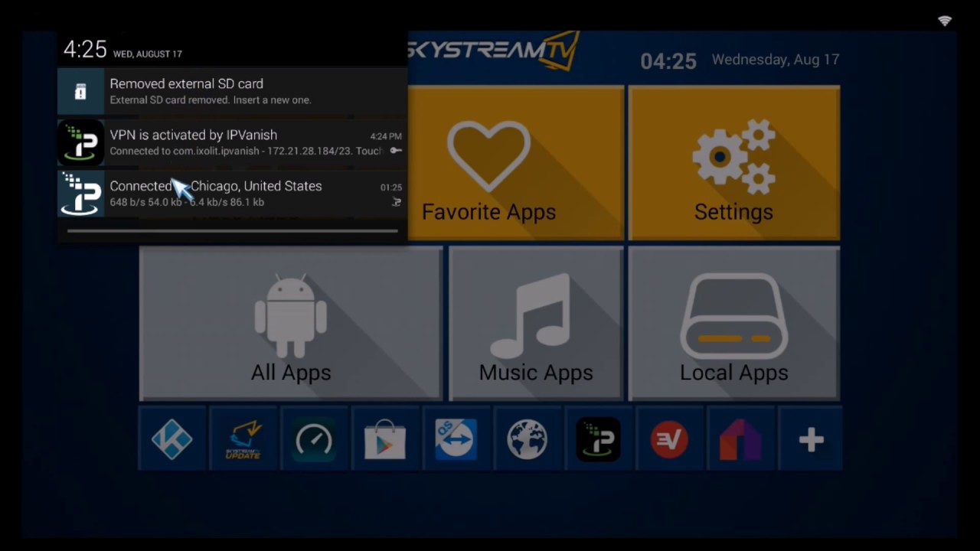Open VPN is activated by IPVanish notification

tap(232, 142)
